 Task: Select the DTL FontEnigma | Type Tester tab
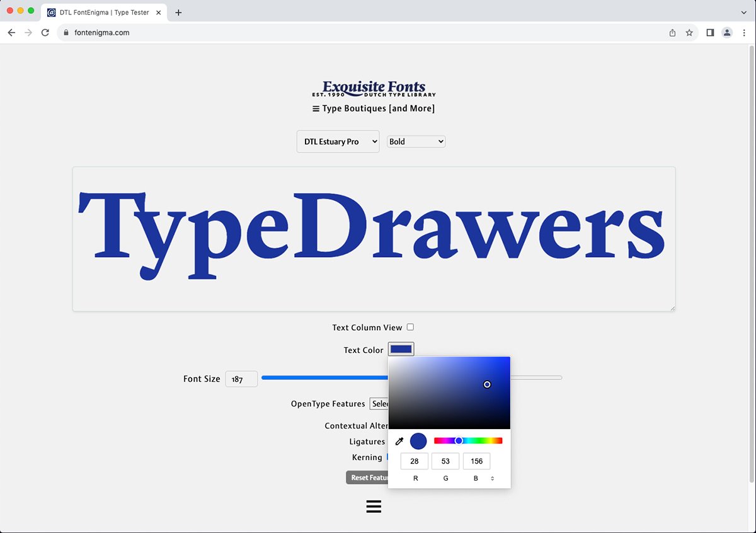coord(105,13)
